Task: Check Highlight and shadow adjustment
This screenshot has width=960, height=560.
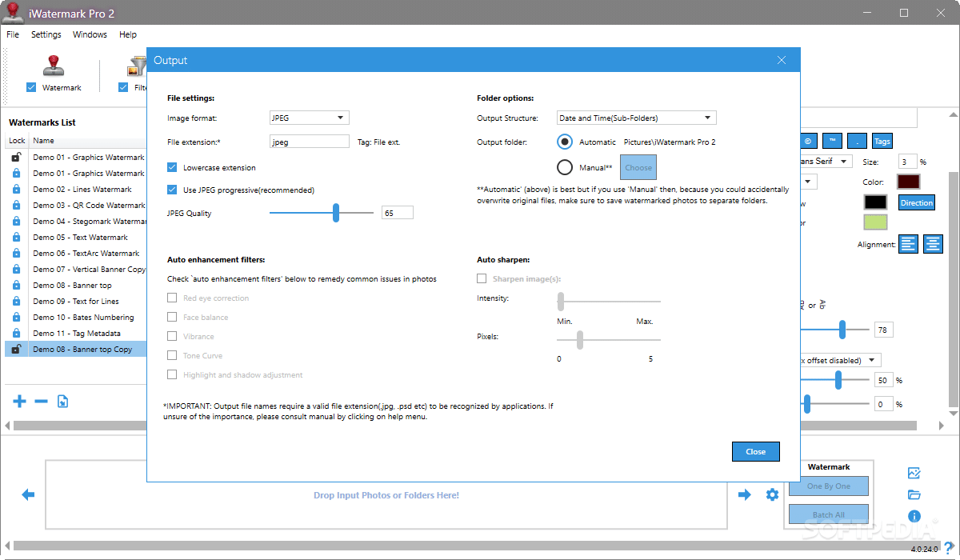Action: (x=172, y=375)
